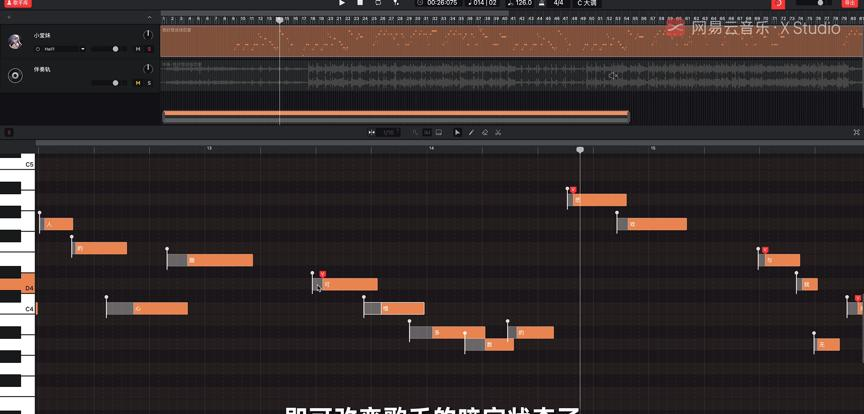The height and width of the screenshot is (414, 864).
Task: Click bar number 14 in piano roll ruler
Action: tap(431, 148)
